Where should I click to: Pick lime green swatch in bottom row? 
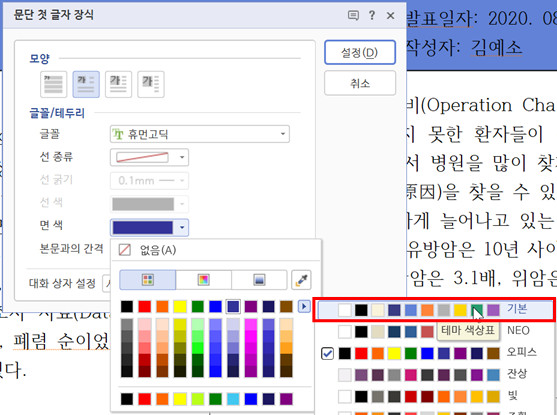click(198, 399)
